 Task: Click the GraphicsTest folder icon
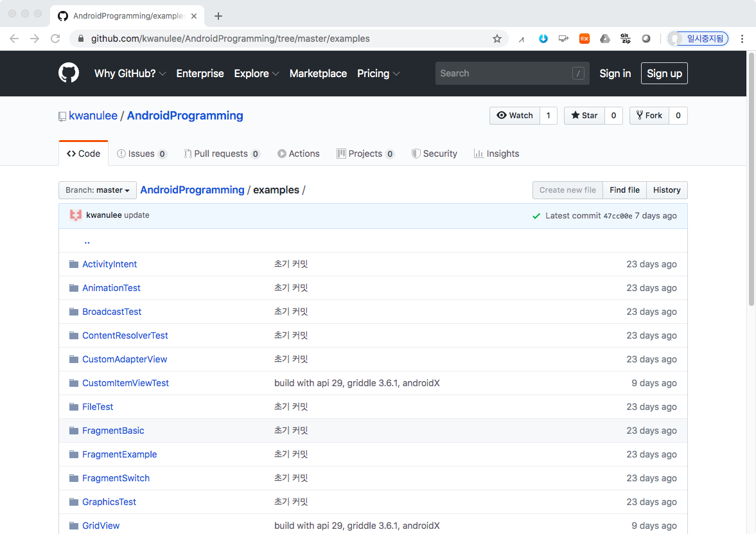(74, 502)
